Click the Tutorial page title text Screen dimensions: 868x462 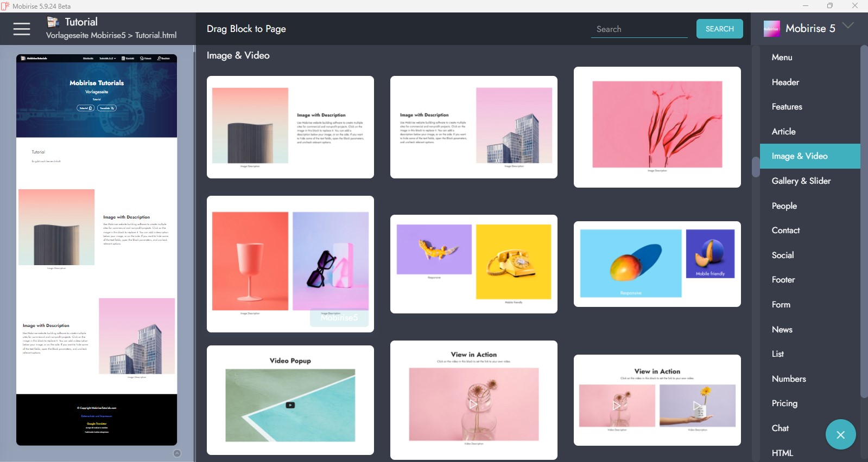click(81, 22)
